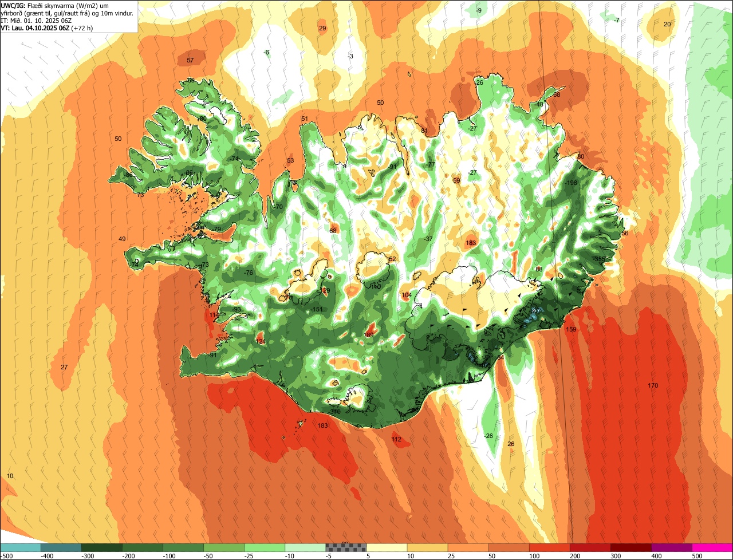Viewport: 733px width, 560px height.
Task: Select the legend swatch between -200 and -100
Action: click(143, 548)
